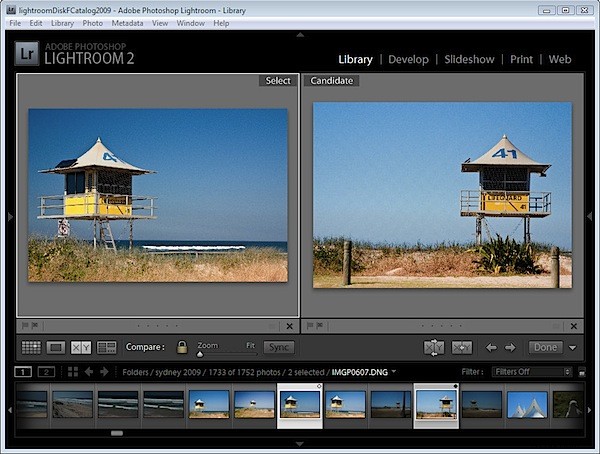Open the Library menu

tap(62, 23)
